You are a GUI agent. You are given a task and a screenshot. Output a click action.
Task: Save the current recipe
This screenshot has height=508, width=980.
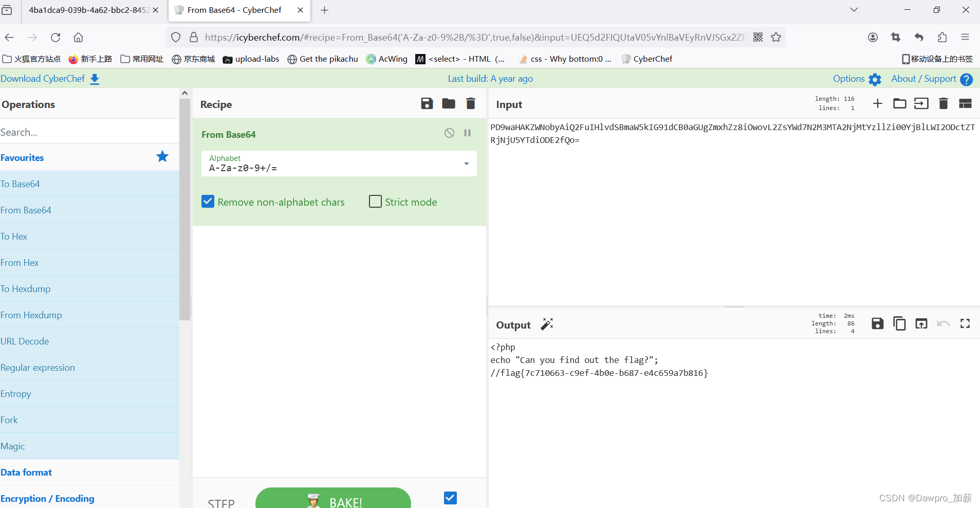427,103
